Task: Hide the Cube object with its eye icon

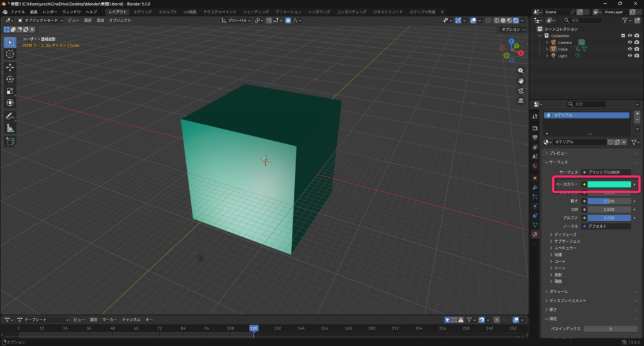Action: pyautogui.click(x=630, y=49)
